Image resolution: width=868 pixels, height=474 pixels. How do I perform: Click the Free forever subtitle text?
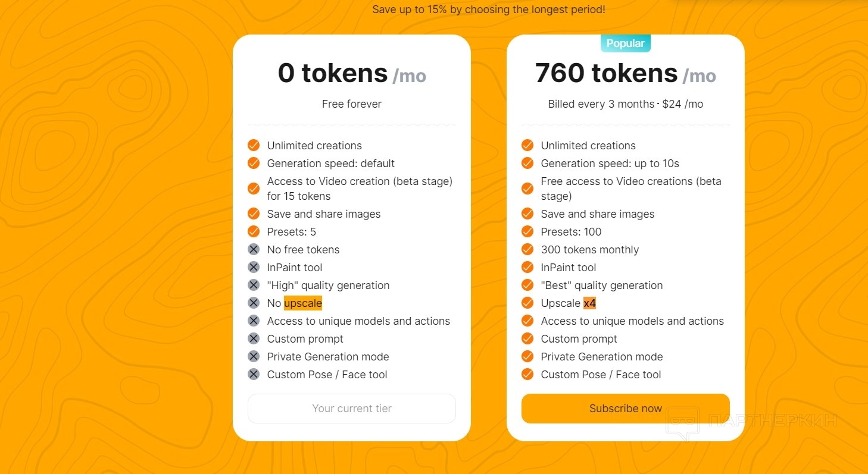pos(351,104)
